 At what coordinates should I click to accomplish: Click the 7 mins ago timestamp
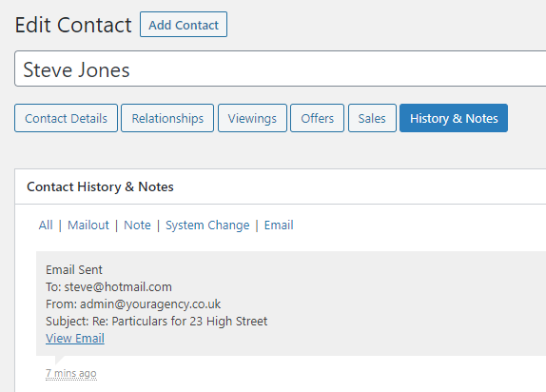point(71,374)
